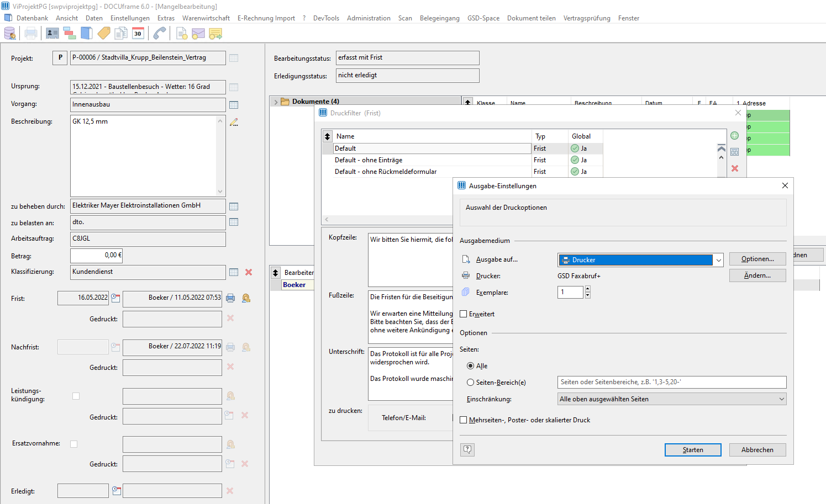Click the Seiten oder Seitenbereiche input field
The width and height of the screenshot is (826, 504).
pos(672,382)
